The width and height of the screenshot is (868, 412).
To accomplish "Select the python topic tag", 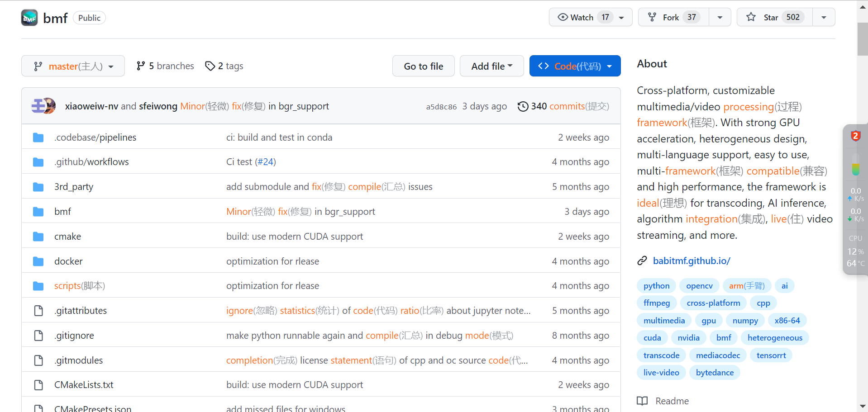I will [657, 286].
